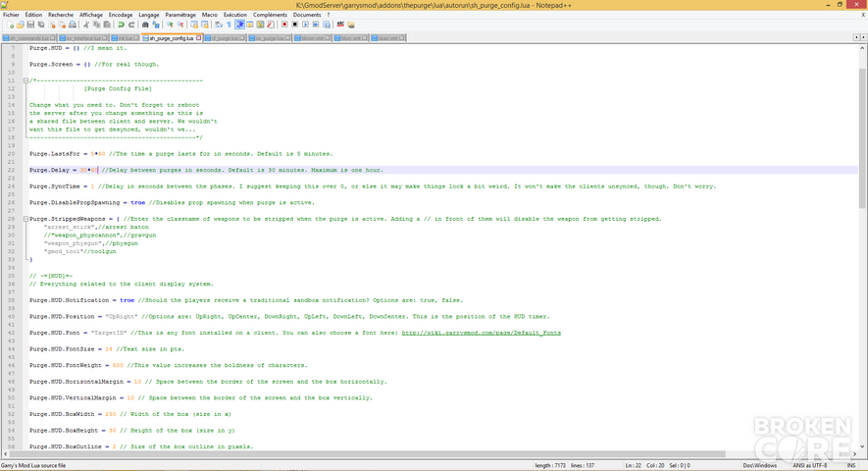The width and height of the screenshot is (868, 471).
Task: Click the vertical scrollbar thumb
Action: [862, 138]
